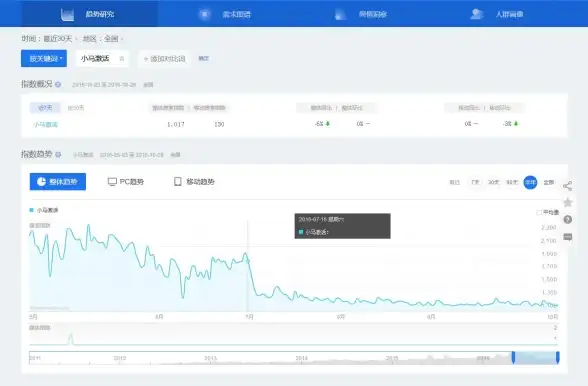Click the help icon next to 指数趋势
Image resolution: width=588 pixels, height=386 pixels.
coord(58,154)
